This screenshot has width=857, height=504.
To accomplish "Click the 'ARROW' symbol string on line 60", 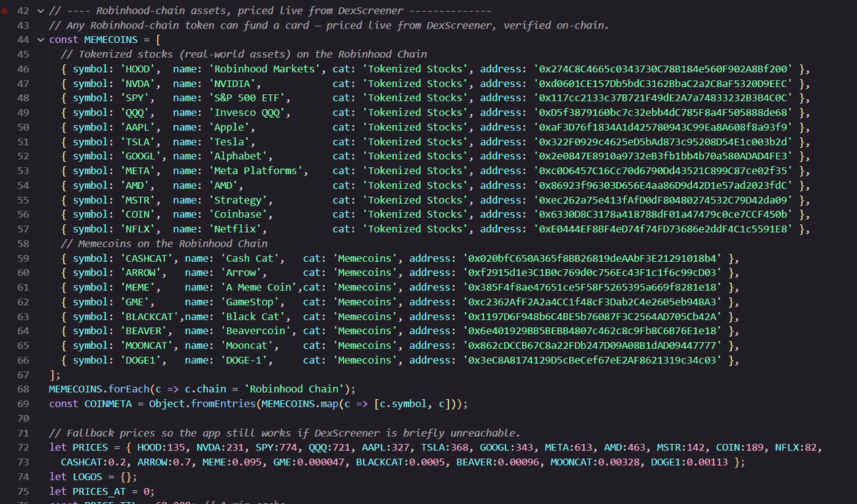I will click(143, 273).
